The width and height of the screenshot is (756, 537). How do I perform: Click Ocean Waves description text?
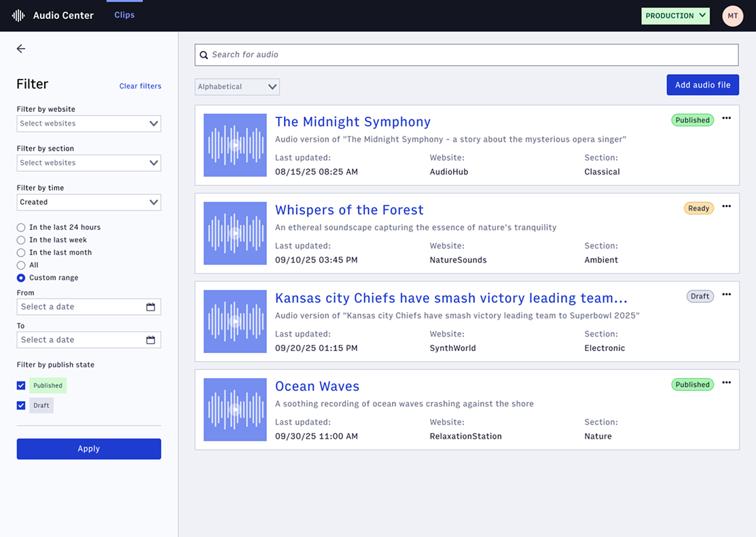click(x=404, y=404)
